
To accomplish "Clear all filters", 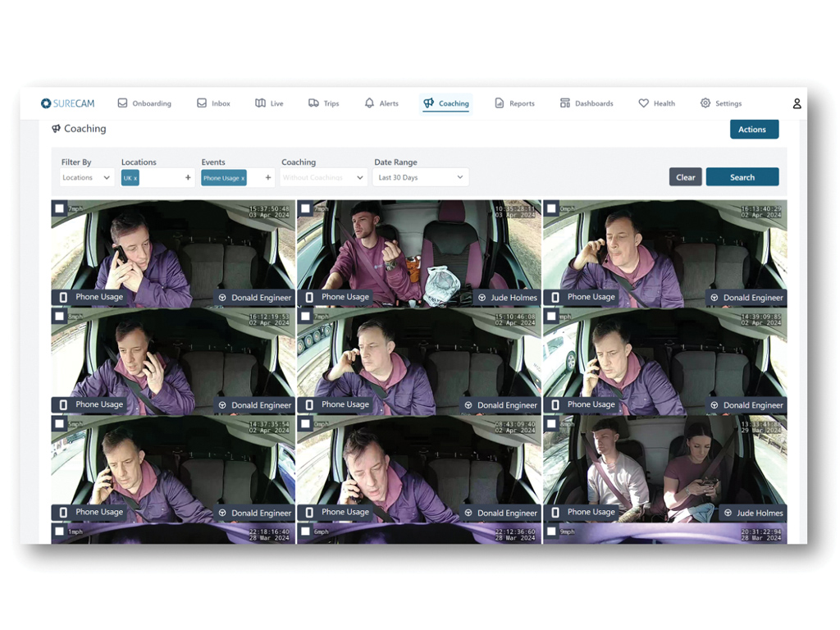I will (685, 177).
